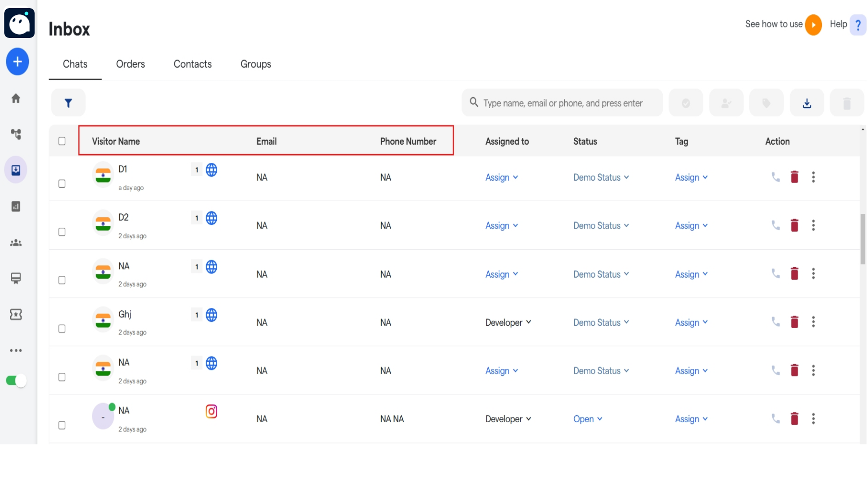Expand the Open status dropdown
868x490 pixels.
pos(587,419)
